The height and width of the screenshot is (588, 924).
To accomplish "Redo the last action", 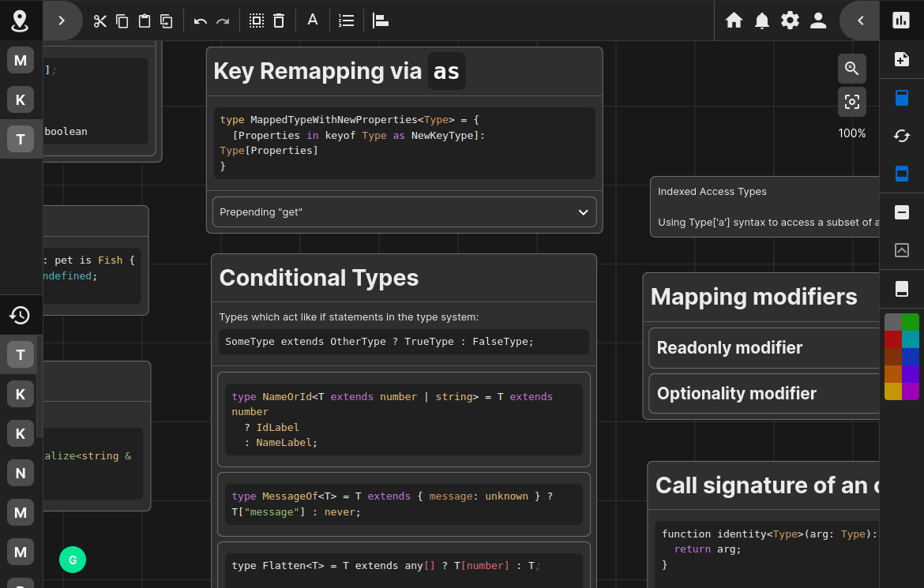I will tap(223, 21).
